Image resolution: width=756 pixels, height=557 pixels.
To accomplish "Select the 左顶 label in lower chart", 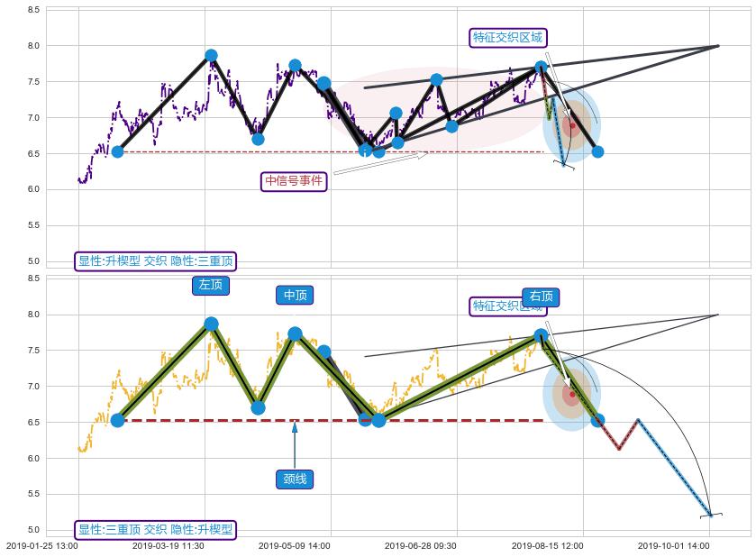I will click(x=211, y=285).
